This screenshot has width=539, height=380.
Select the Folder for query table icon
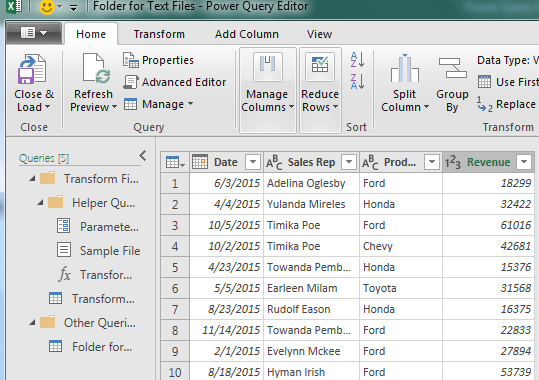pyautogui.click(x=55, y=346)
